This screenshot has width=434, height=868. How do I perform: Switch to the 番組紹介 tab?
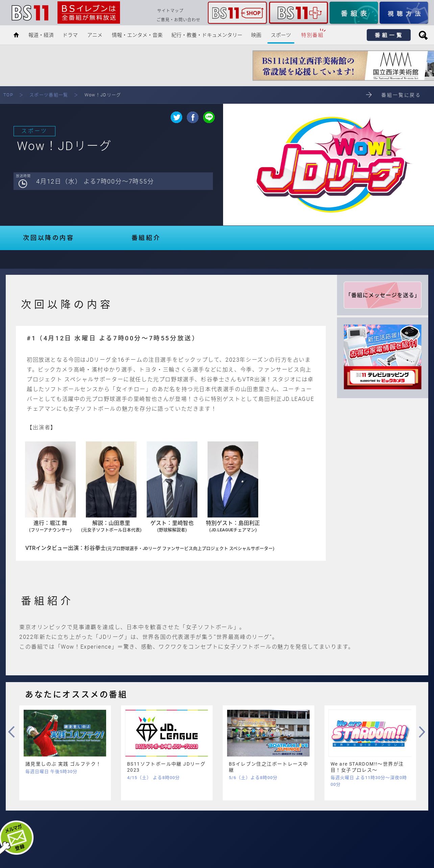146,238
